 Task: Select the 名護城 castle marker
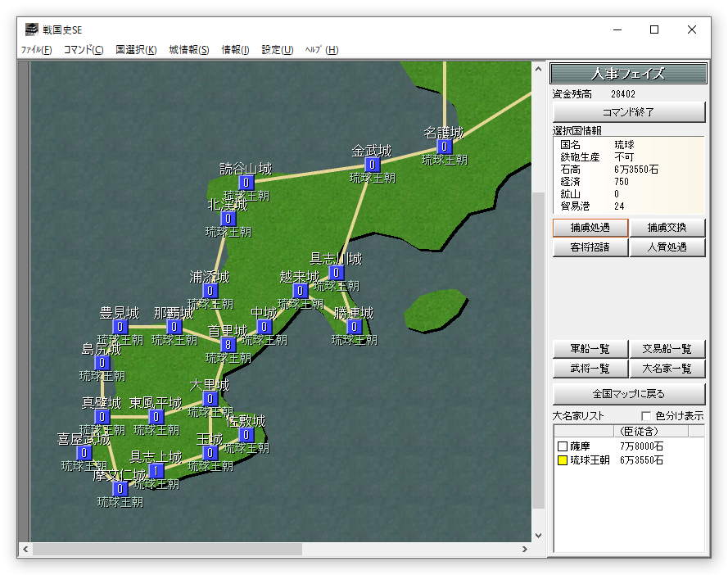445,147
